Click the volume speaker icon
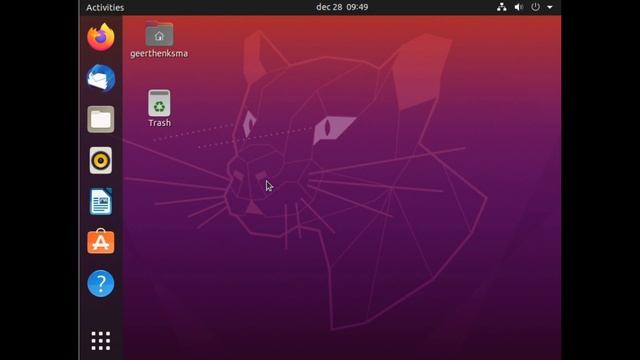640x360 pixels. click(x=518, y=7)
